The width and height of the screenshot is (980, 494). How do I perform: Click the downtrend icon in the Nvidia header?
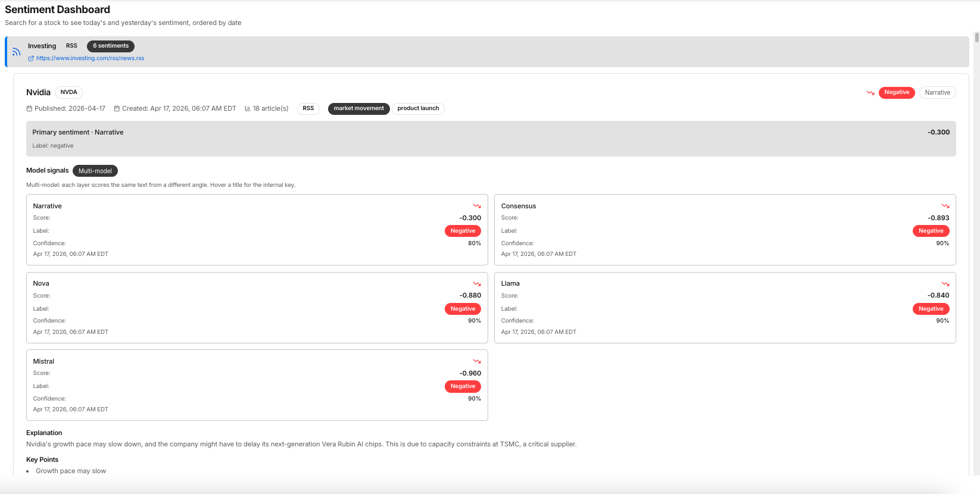click(x=870, y=93)
